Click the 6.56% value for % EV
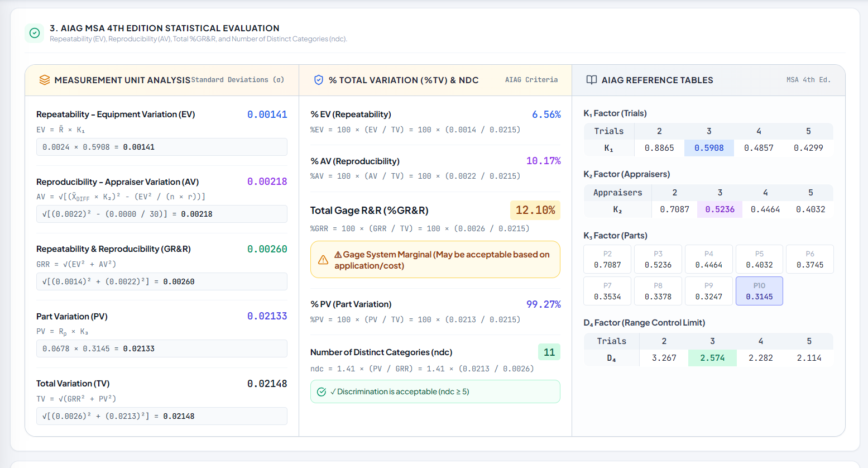Viewport: 868px width, 468px height. (546, 114)
